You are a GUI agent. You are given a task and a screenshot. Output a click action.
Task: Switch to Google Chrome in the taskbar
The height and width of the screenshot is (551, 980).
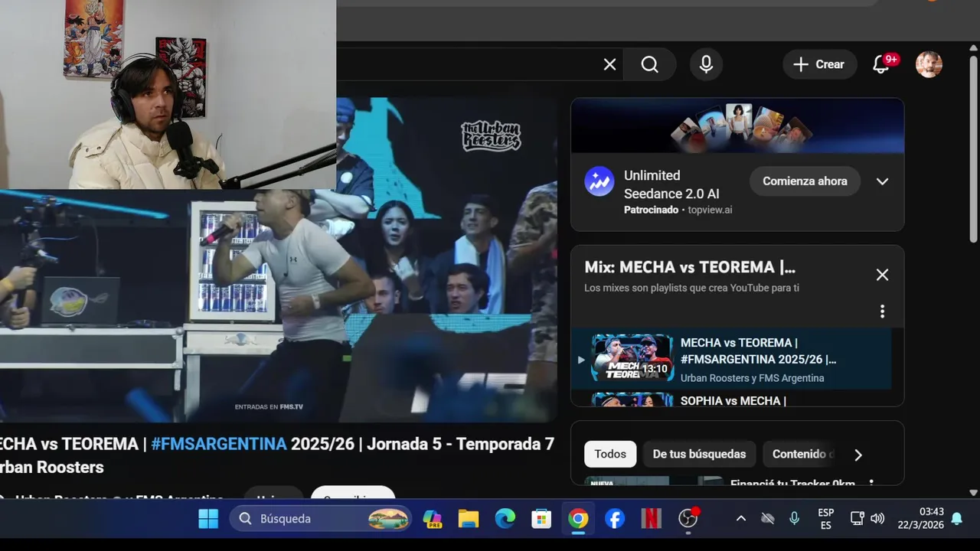click(x=578, y=519)
